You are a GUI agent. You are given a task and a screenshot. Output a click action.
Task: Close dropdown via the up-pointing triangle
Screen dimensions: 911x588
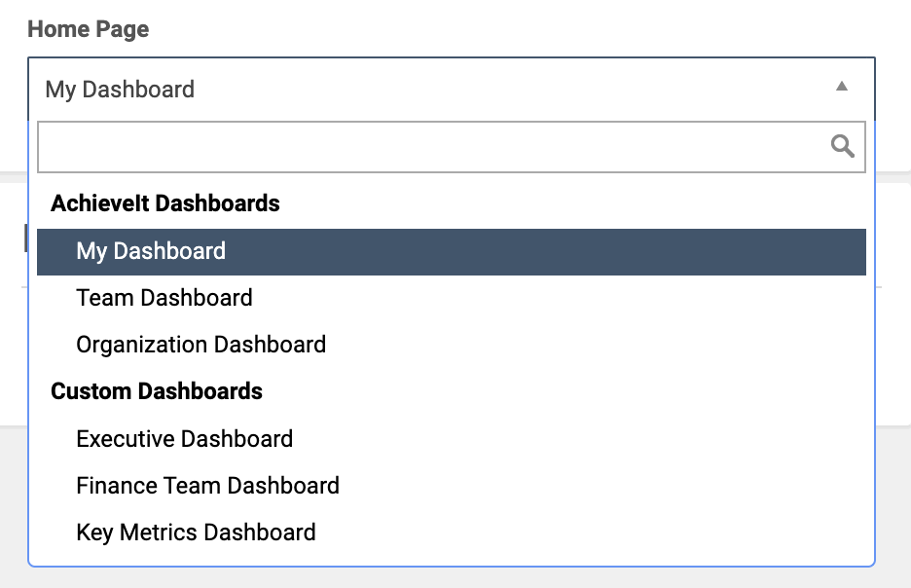(841, 87)
